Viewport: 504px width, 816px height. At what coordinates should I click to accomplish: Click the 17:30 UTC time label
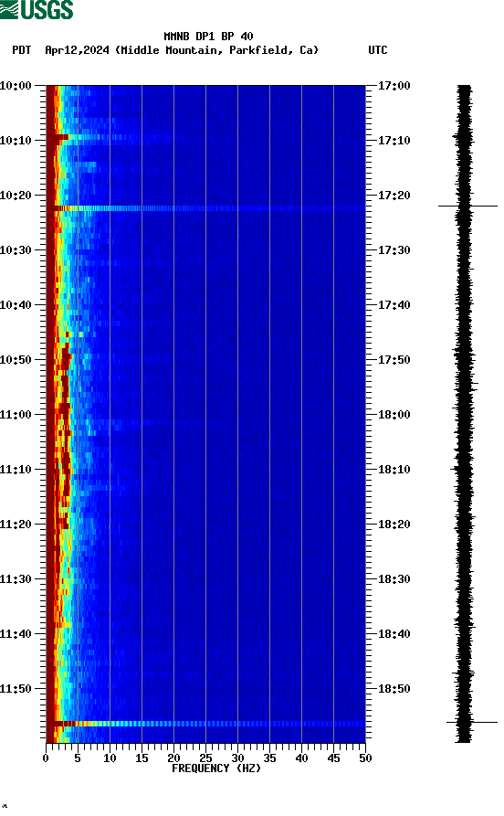pyautogui.click(x=394, y=250)
